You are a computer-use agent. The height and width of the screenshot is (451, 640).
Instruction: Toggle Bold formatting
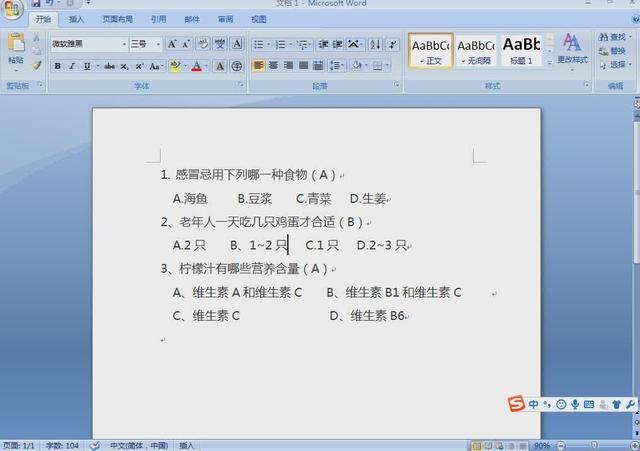58,66
